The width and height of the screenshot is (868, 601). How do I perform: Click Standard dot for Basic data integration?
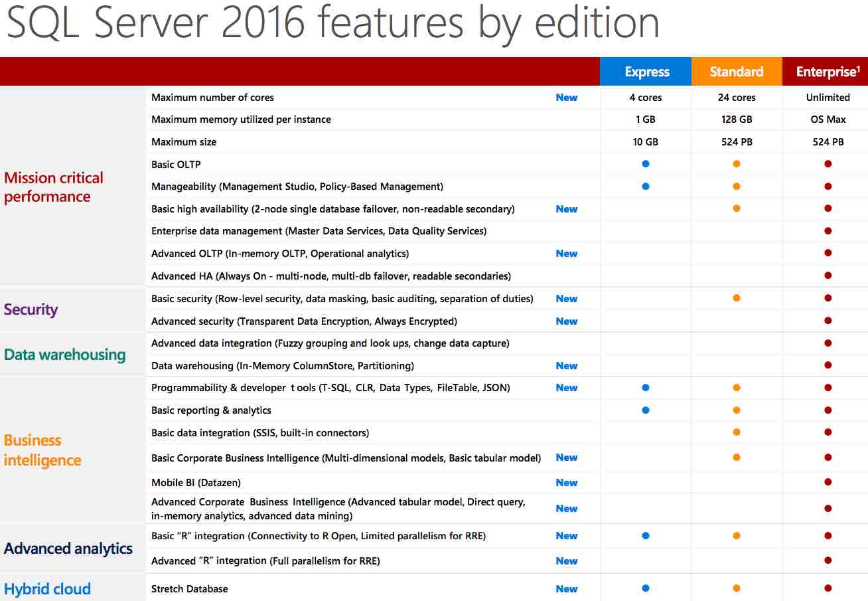click(x=737, y=432)
